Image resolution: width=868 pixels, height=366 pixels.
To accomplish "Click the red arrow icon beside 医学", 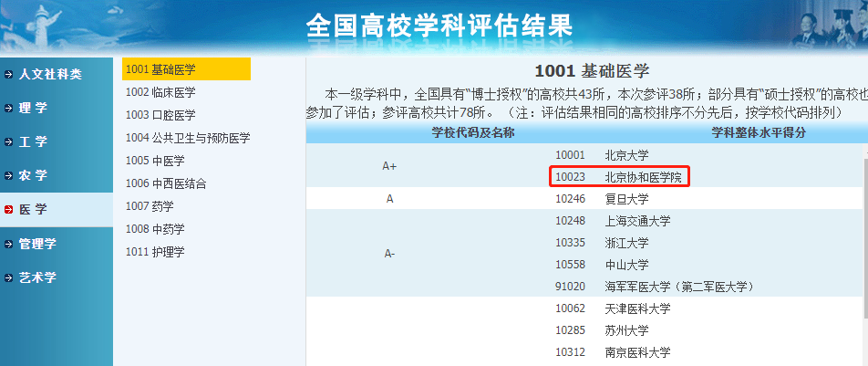I will (x=8, y=210).
